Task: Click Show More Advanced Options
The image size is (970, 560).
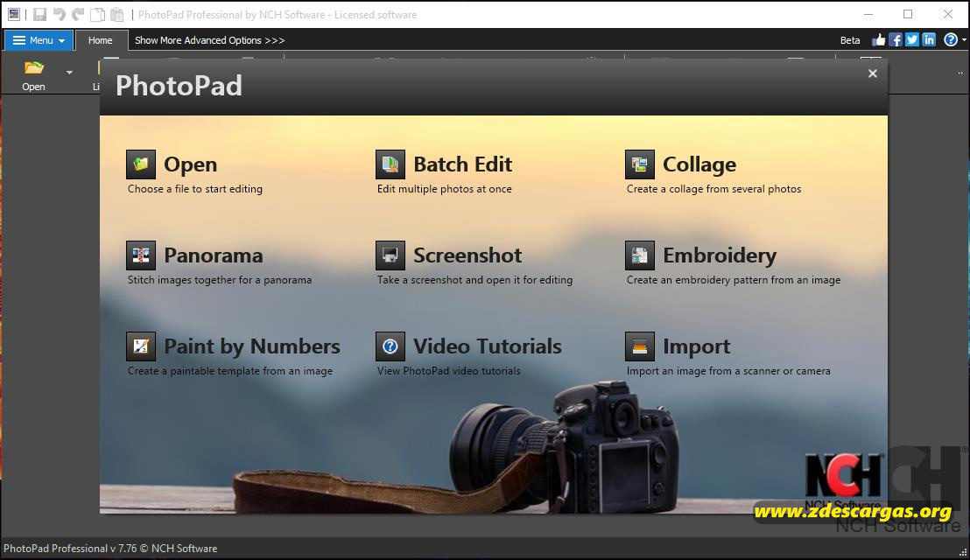Action: coord(210,40)
